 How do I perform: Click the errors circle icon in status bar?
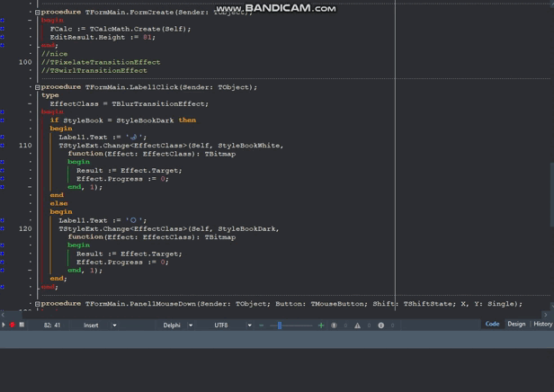click(335, 325)
